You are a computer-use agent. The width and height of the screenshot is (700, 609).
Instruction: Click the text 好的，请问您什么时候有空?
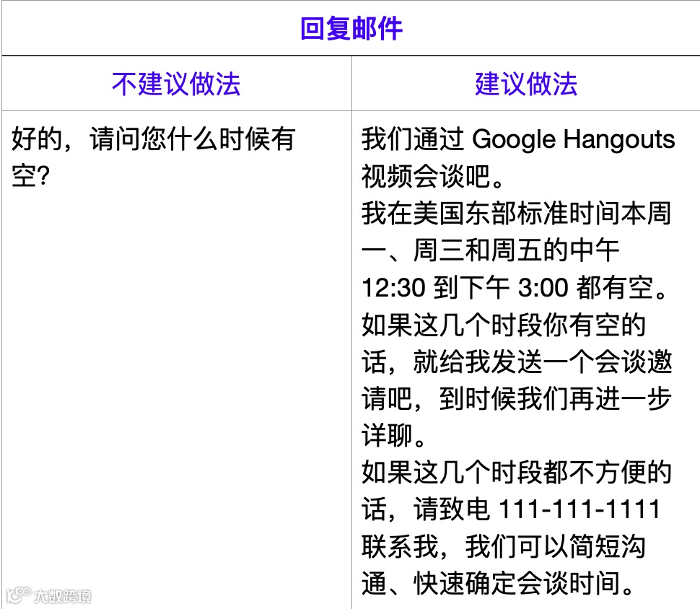click(153, 157)
